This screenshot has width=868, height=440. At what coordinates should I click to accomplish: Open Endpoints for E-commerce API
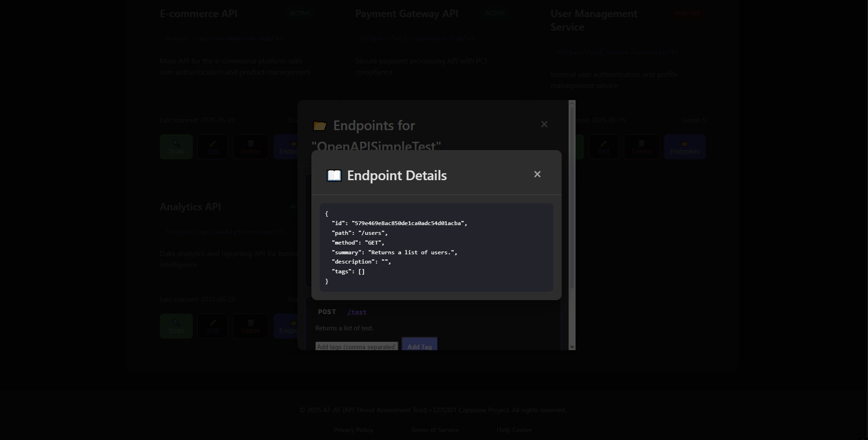click(286, 147)
